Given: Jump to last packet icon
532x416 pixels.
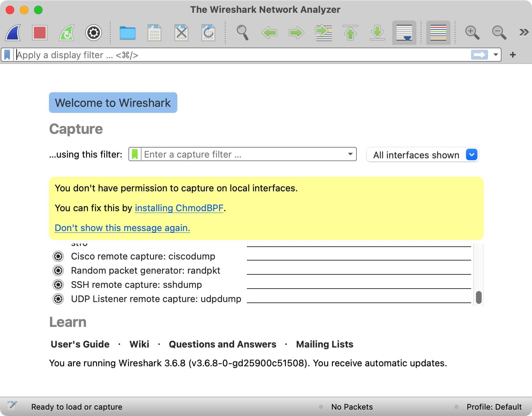Looking at the screenshot, I should point(377,33).
